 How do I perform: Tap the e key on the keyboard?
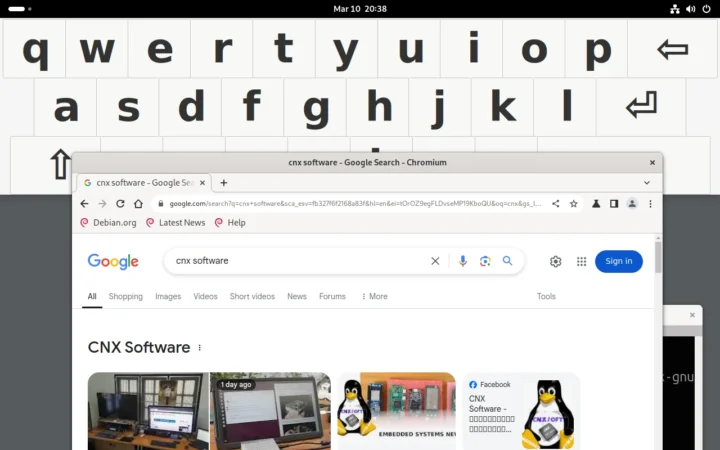159,48
